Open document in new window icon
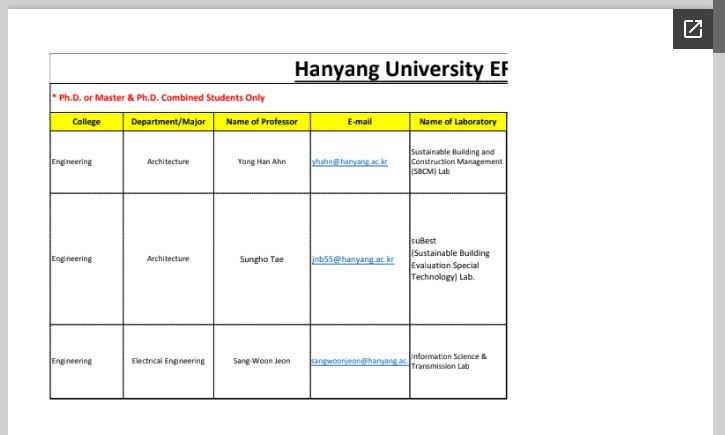The image size is (725, 435). pyautogui.click(x=693, y=29)
